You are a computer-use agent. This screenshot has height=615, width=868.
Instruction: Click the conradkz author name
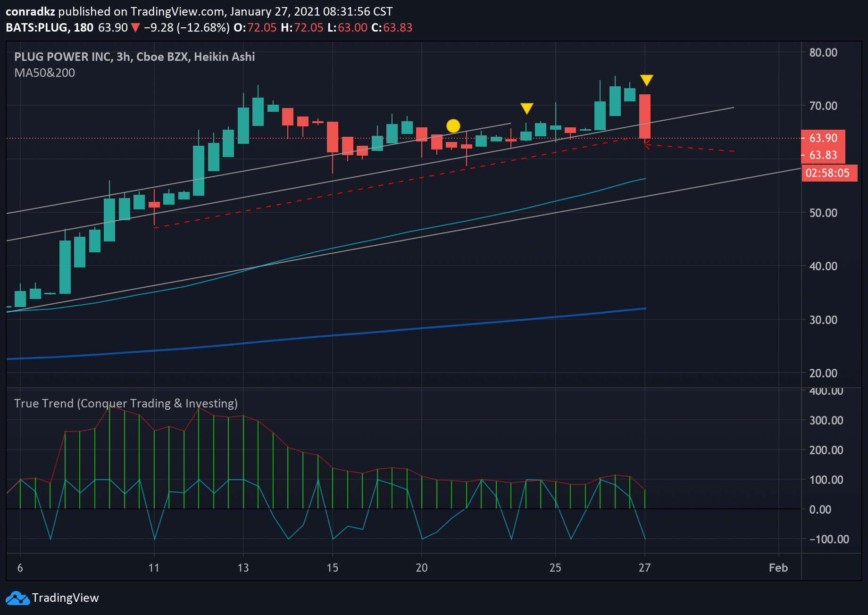[x=30, y=11]
